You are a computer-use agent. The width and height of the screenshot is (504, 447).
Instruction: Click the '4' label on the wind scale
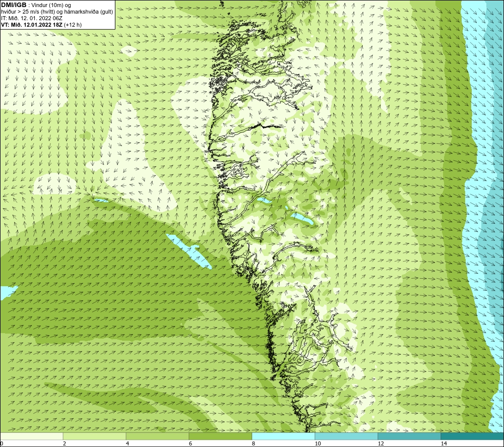(x=128, y=443)
